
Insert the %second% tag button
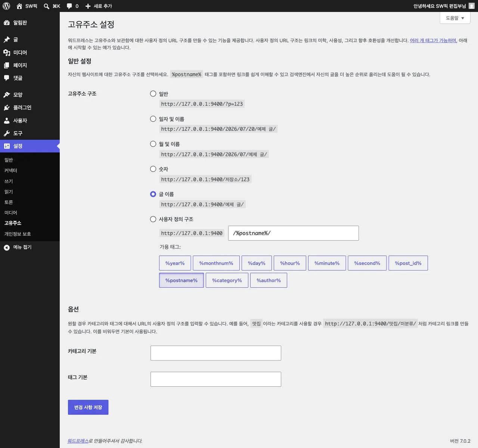[367, 263]
